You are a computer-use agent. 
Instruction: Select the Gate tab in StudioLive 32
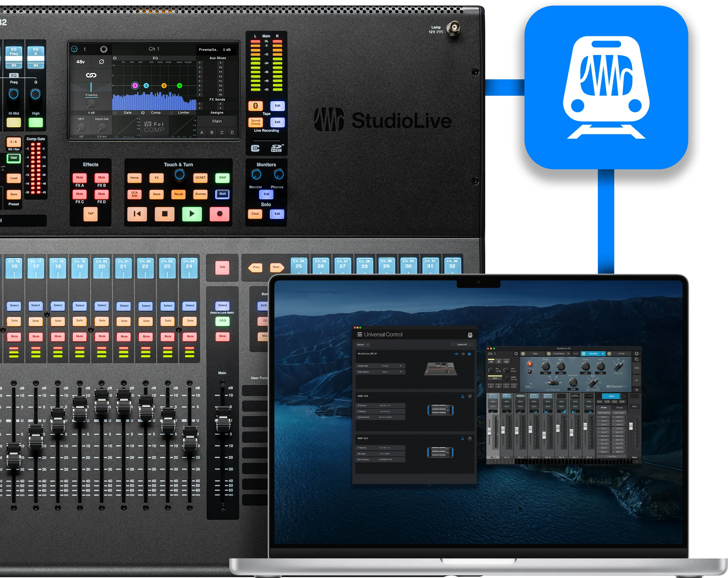[535, 354]
